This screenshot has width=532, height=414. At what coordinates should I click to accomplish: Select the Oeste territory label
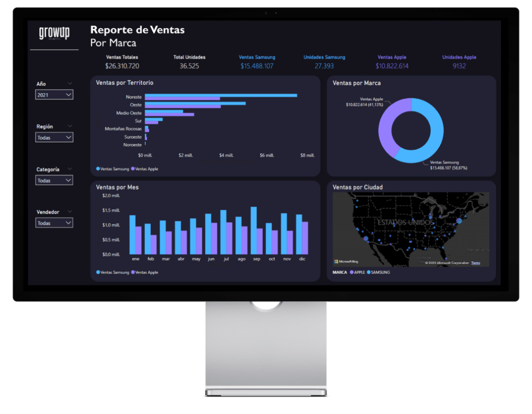pos(136,105)
